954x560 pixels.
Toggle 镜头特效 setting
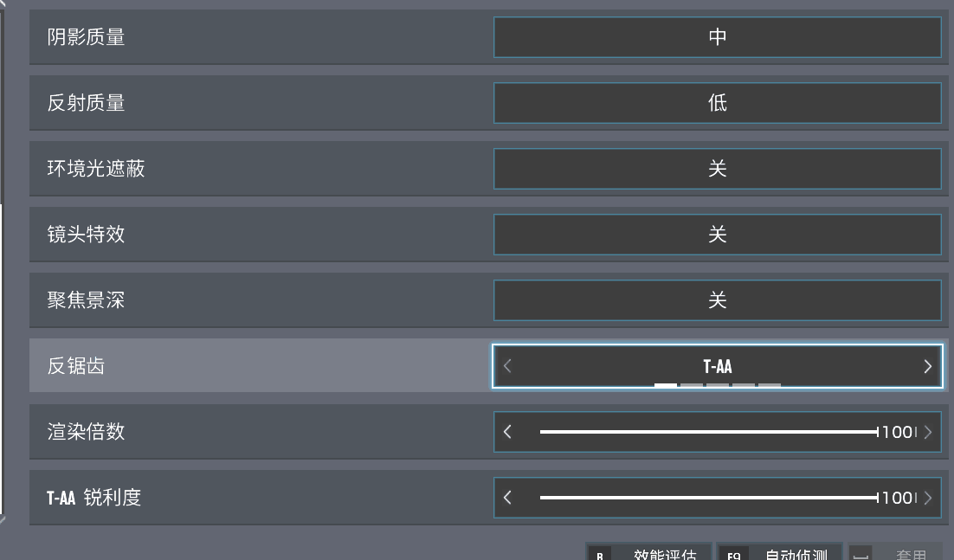point(717,235)
